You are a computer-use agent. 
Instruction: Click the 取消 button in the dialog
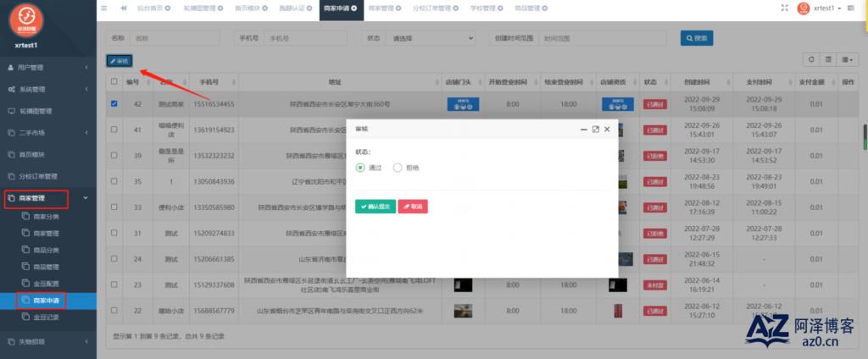pyautogui.click(x=413, y=207)
